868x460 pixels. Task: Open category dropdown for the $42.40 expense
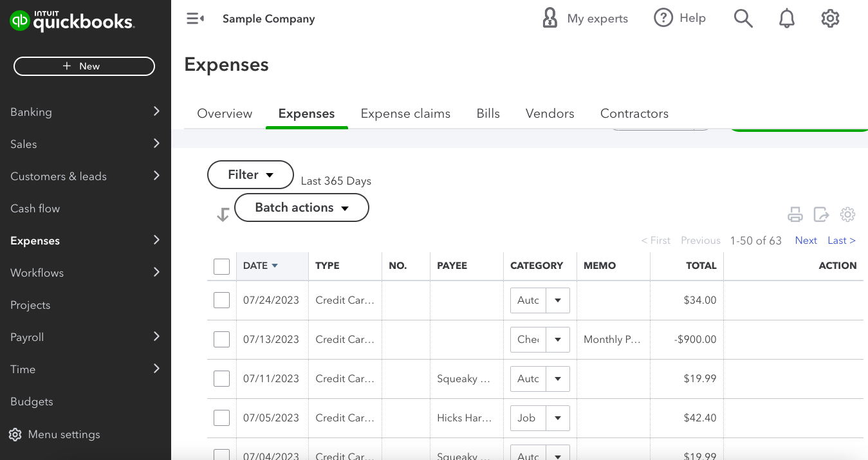(558, 418)
